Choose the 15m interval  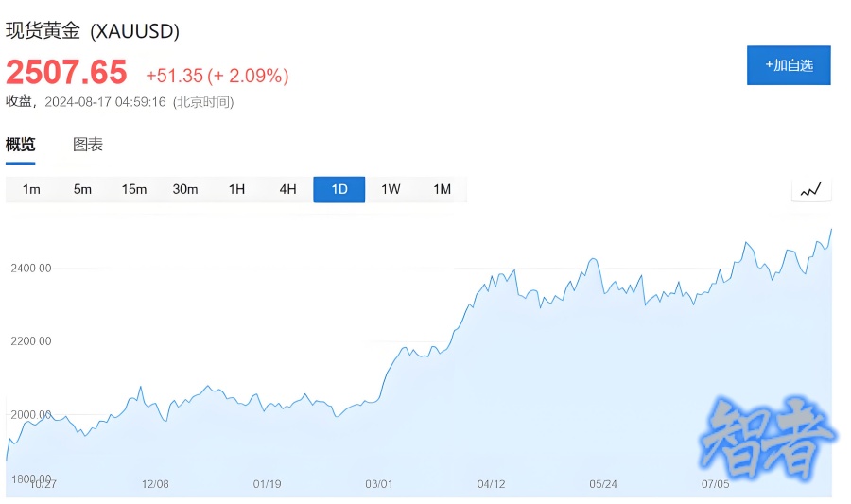[134, 189]
